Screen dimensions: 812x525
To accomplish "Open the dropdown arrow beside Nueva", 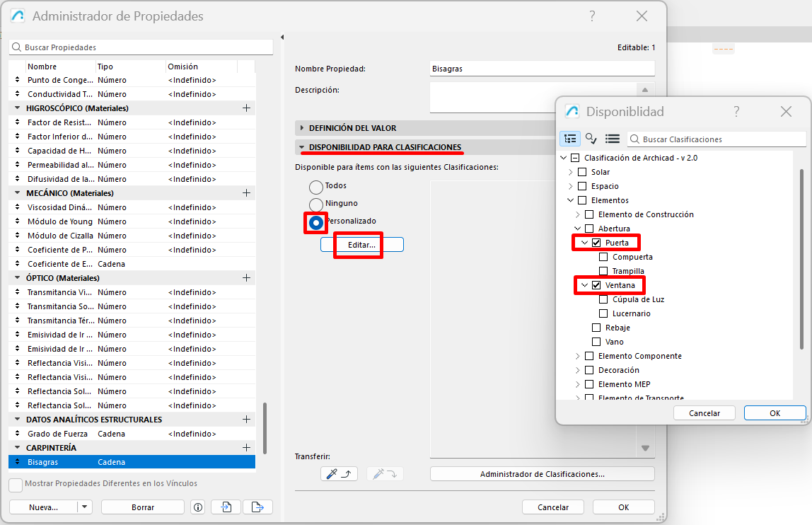I will tap(85, 507).
